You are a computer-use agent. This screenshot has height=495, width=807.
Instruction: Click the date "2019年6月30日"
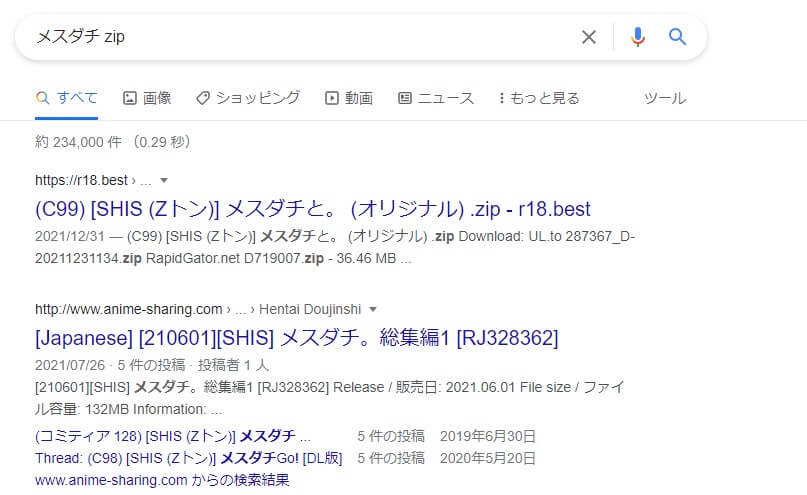487,436
